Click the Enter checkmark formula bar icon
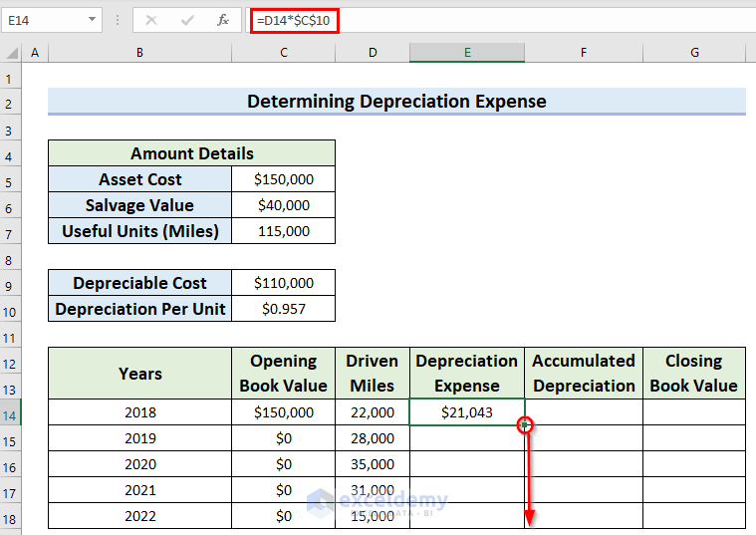 click(187, 20)
